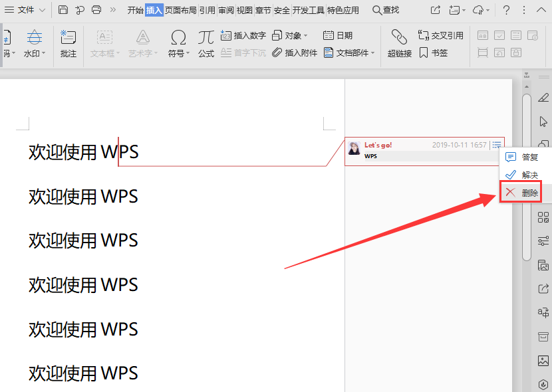552x392 pixels.
Task: Click the save icon in the quick access bar
Action: 63,10
